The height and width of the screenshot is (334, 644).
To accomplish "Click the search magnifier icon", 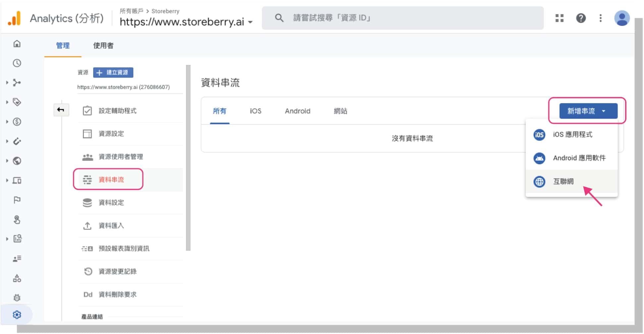I will [279, 18].
